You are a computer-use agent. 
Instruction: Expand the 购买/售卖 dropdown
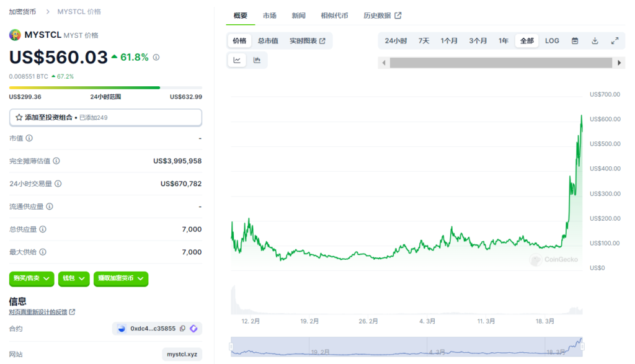click(32, 278)
